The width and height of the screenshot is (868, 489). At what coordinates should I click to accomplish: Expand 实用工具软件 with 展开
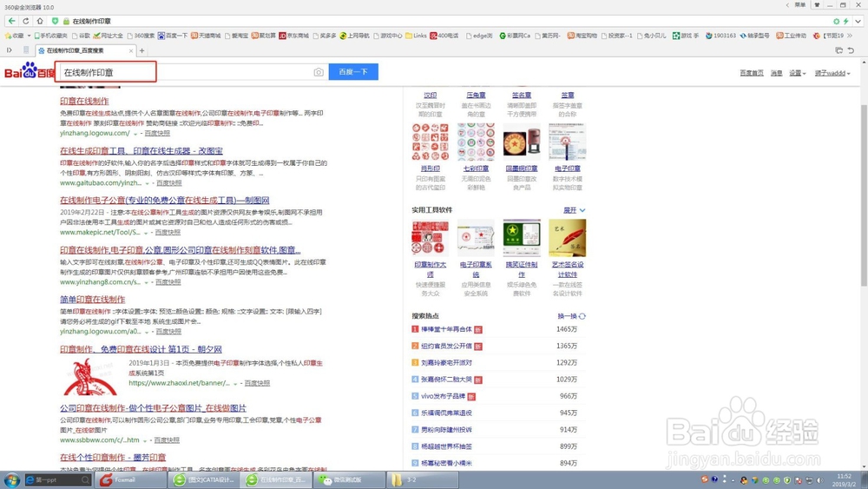(574, 210)
